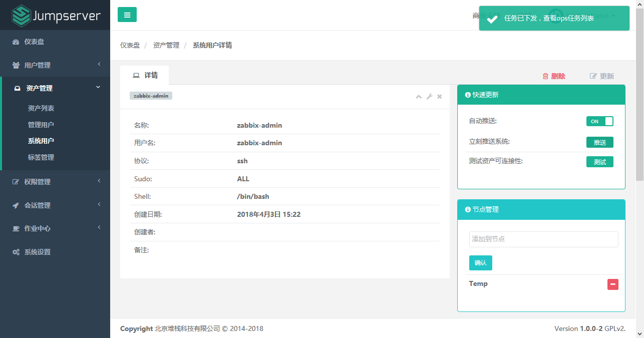The image size is (644, 338).
Task: Click the checkmark icon in notification
Action: [492, 19]
